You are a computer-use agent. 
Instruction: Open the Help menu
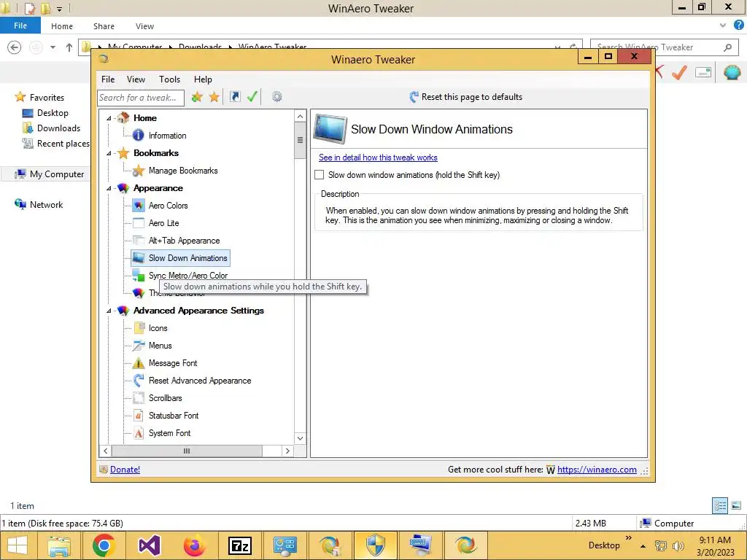point(203,79)
